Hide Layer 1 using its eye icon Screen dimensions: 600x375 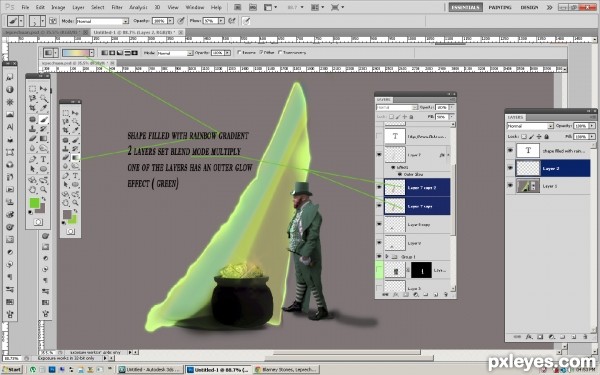tap(510, 186)
